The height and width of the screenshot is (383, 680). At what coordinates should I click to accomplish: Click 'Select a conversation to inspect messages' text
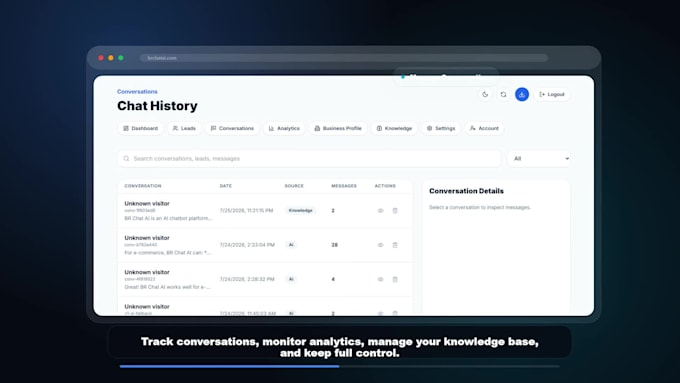(480, 207)
